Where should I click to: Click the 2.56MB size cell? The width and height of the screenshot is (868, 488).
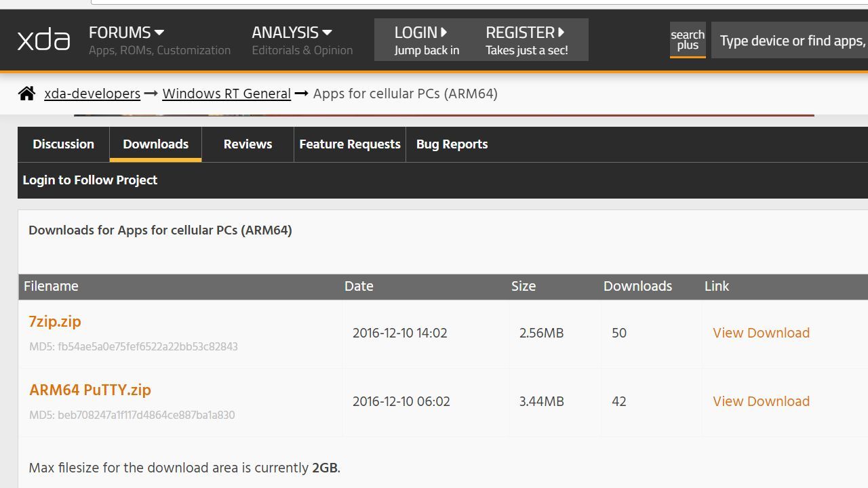[x=541, y=333]
